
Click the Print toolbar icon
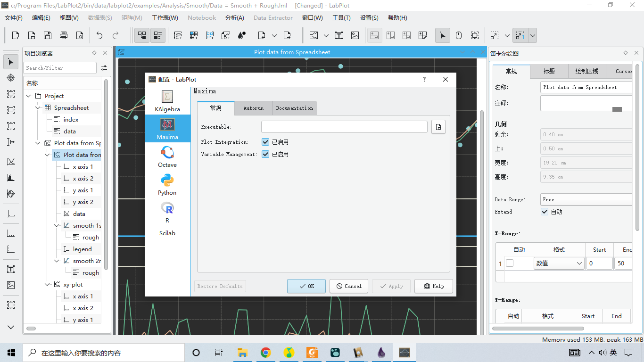pyautogui.click(x=64, y=35)
